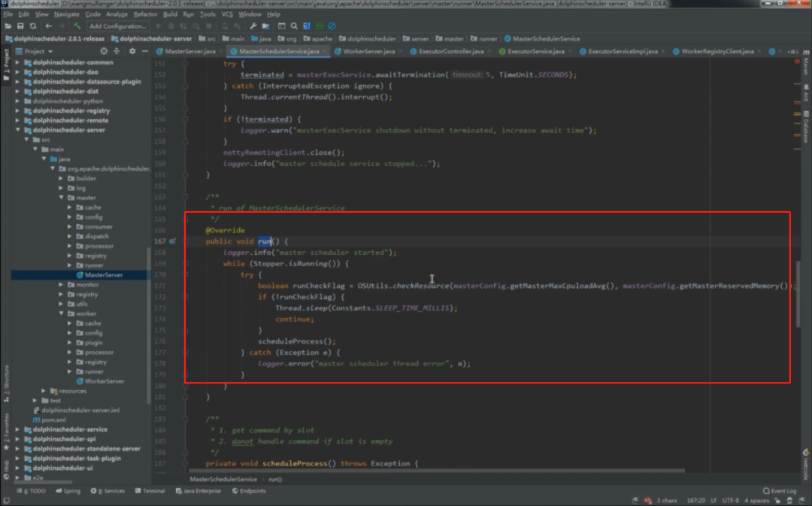Navigate back with the left arrow icon
The width and height of the screenshot is (812, 506).
(x=48, y=26)
